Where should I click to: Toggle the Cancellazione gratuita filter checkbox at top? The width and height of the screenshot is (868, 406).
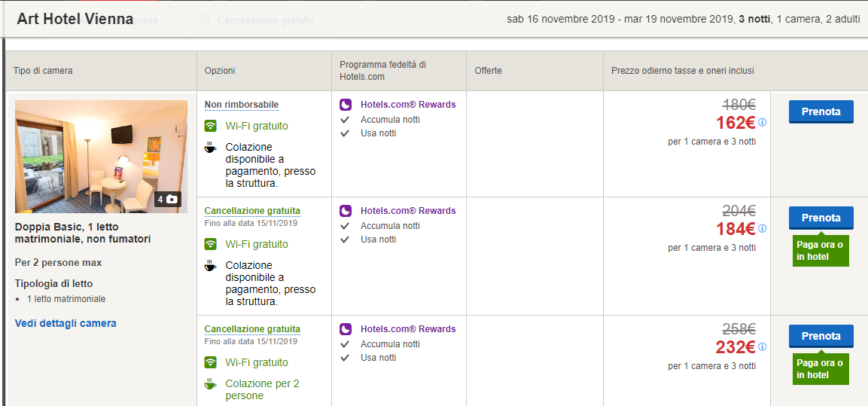[x=205, y=20]
